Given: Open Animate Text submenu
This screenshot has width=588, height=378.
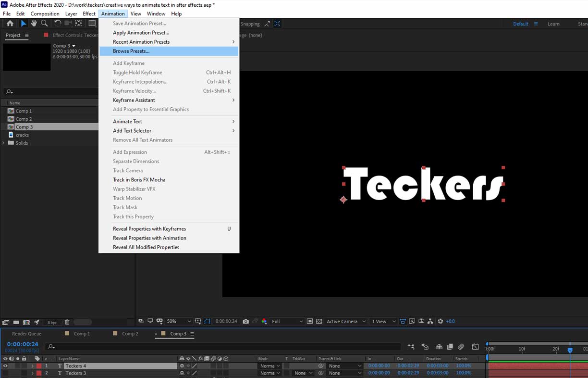Looking at the screenshot, I should 169,122.
